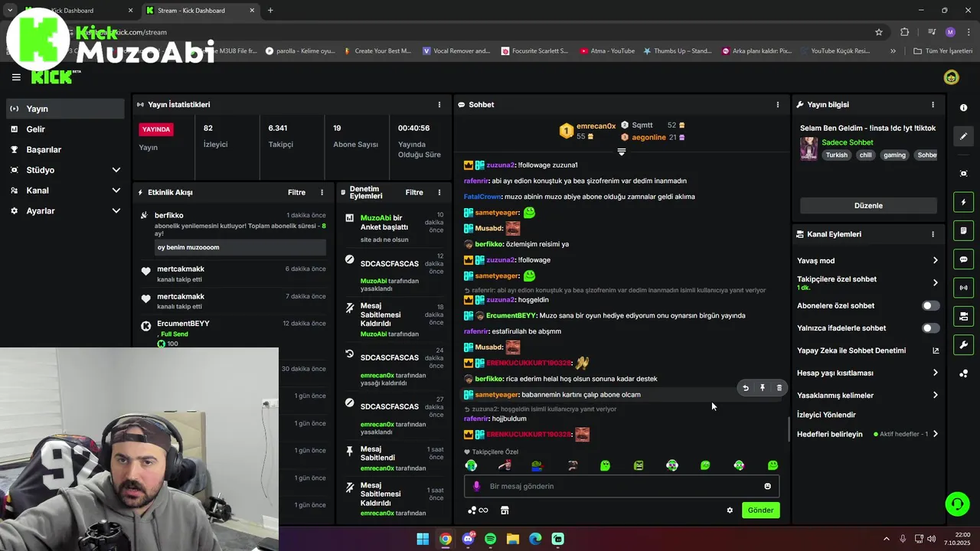Click the document icon in right rail
980x551 pixels.
[963, 230]
